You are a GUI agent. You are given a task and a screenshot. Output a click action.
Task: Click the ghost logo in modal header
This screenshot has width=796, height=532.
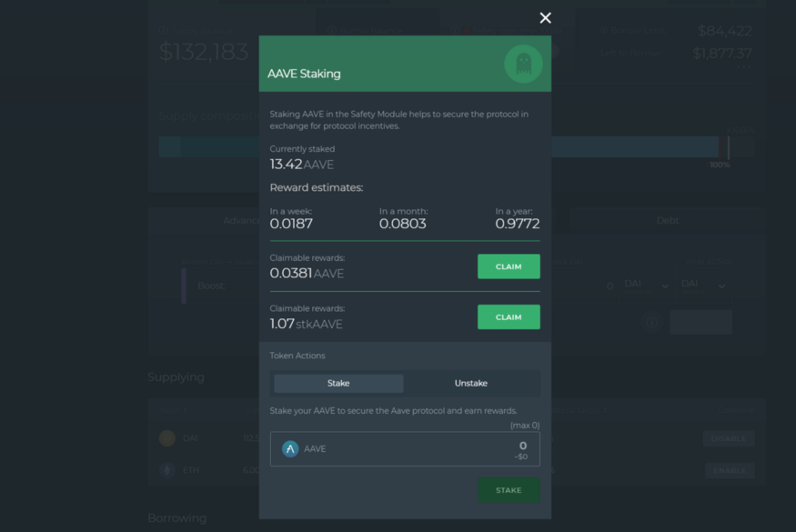tap(523, 64)
